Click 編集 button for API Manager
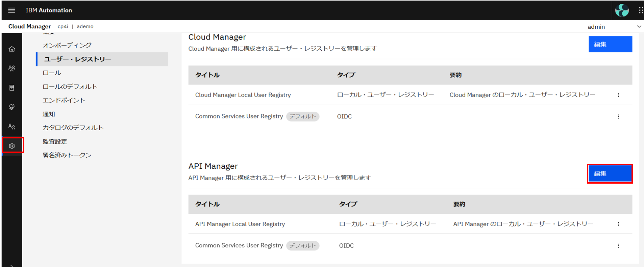This screenshot has width=644, height=267. (610, 173)
